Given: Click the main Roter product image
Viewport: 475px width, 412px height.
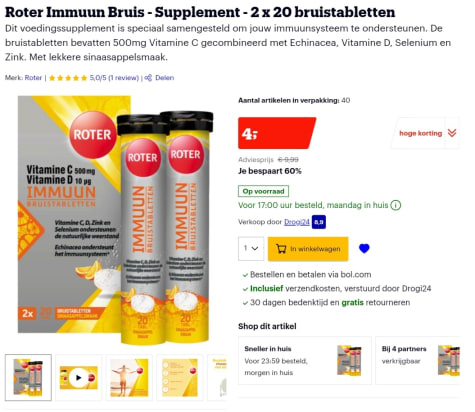Looking at the screenshot, I should click(115, 220).
